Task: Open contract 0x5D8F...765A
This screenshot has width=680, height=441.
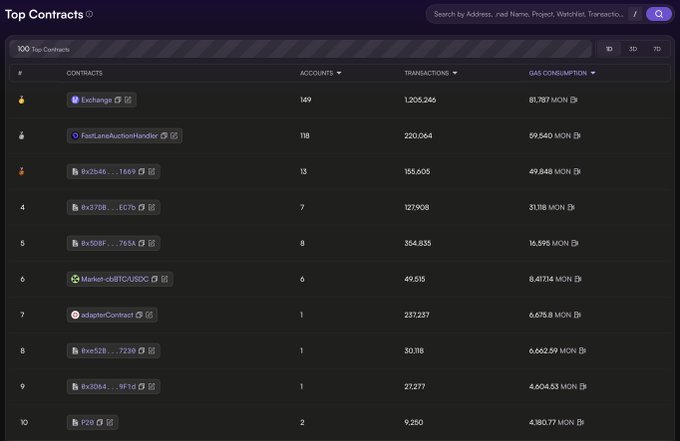Action: (x=108, y=243)
